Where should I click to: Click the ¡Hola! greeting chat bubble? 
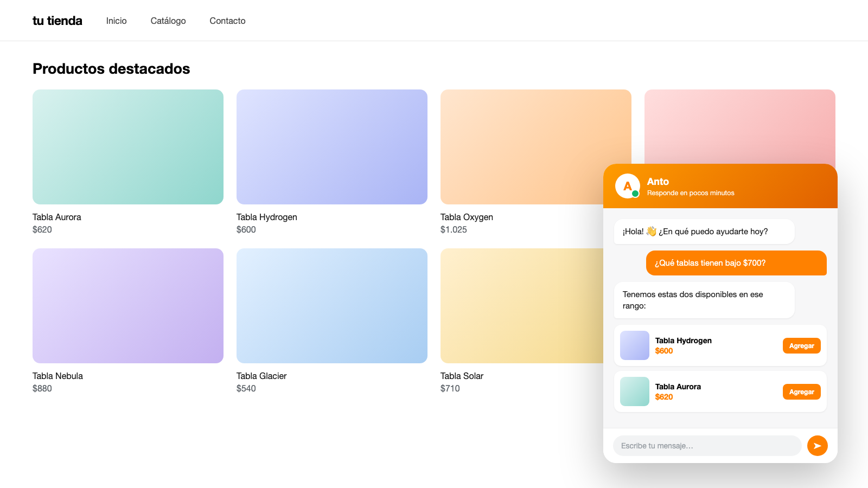[704, 232]
